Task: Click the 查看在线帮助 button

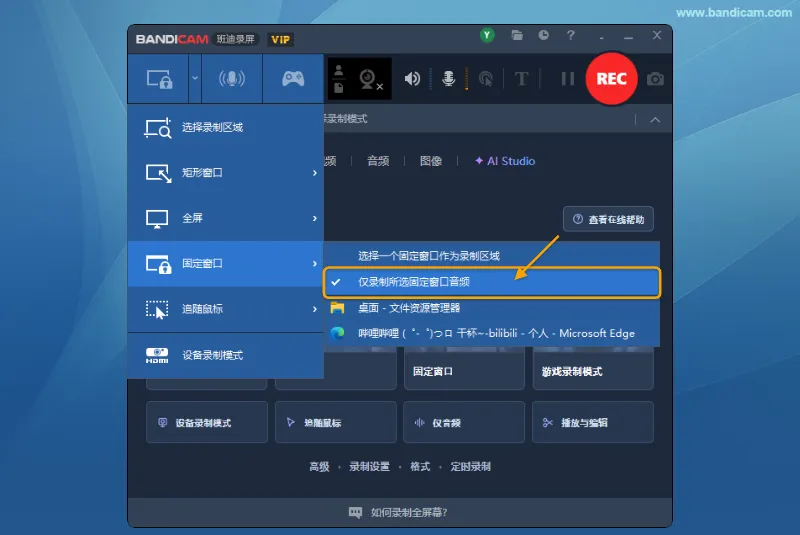Action: coord(608,219)
